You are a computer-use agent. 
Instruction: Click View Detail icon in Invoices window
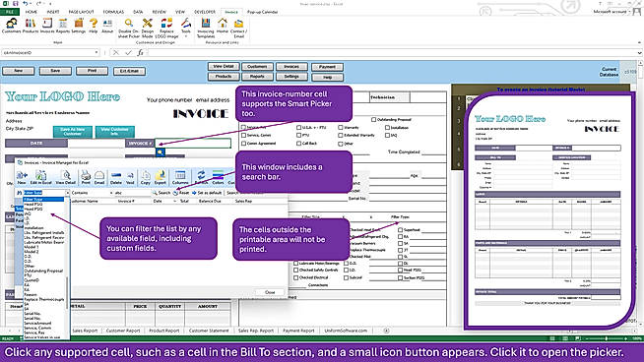tap(66, 177)
